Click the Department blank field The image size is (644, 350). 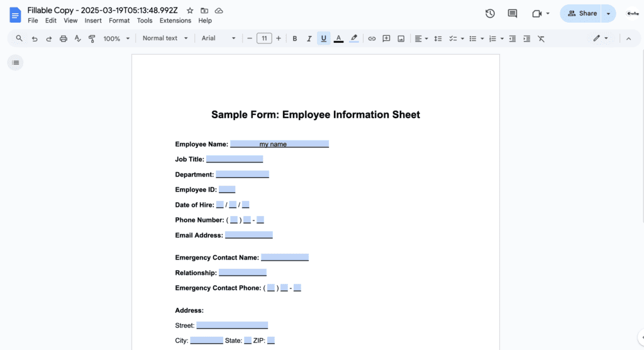pos(242,175)
